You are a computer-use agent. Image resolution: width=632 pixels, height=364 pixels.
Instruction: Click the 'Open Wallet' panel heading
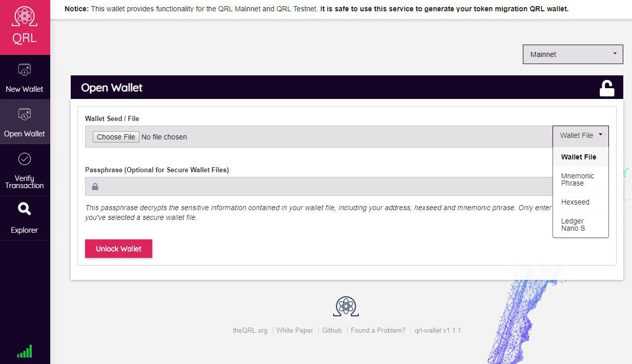[x=112, y=88]
